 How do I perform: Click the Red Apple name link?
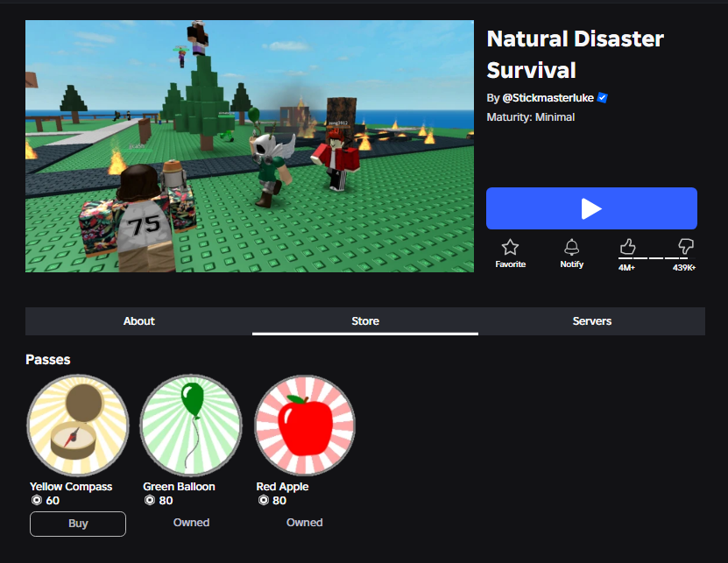click(282, 487)
